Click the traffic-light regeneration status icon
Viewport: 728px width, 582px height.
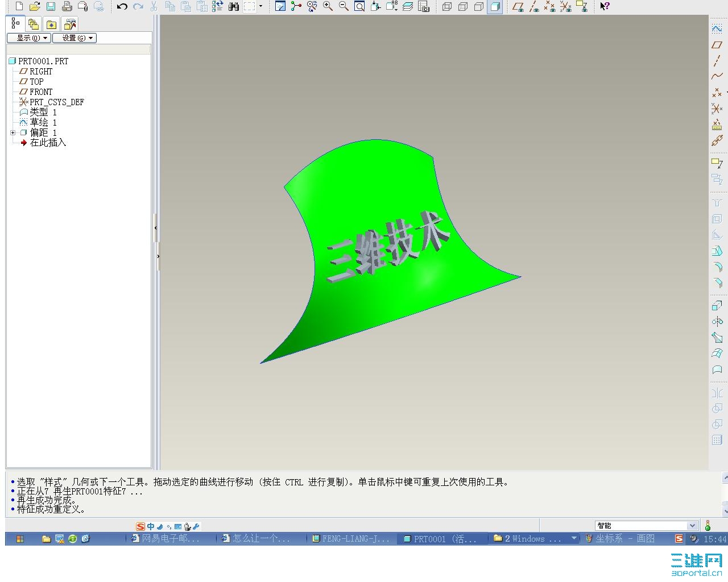708,526
